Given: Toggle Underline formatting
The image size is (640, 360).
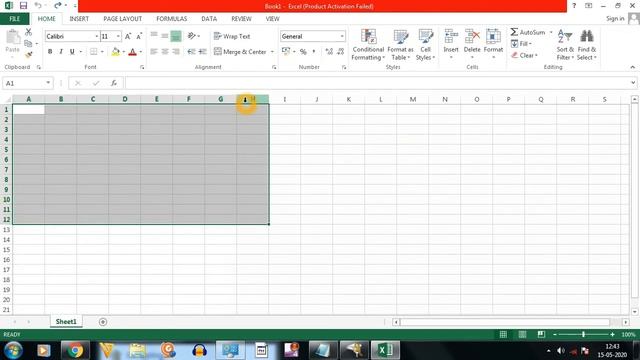Looking at the screenshot, I should click(x=72, y=51).
